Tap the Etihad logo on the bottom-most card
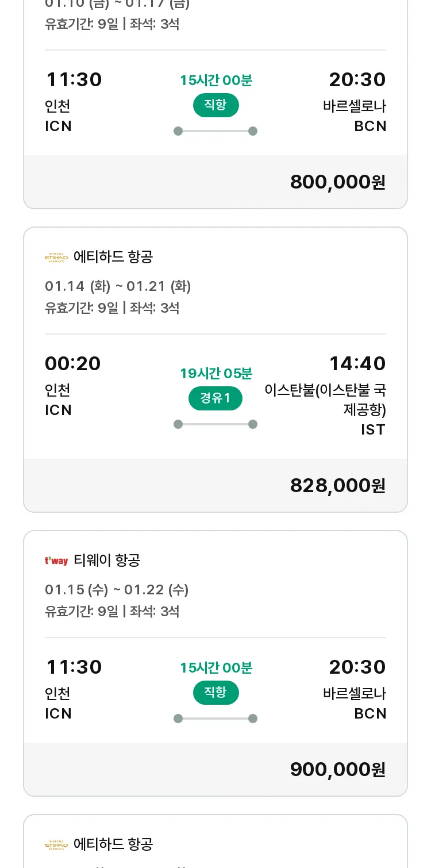 click(x=56, y=844)
